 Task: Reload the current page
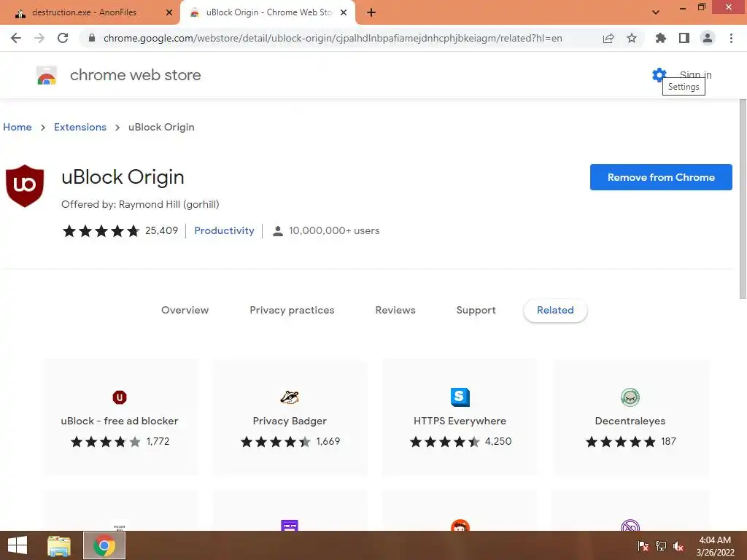[63, 38]
